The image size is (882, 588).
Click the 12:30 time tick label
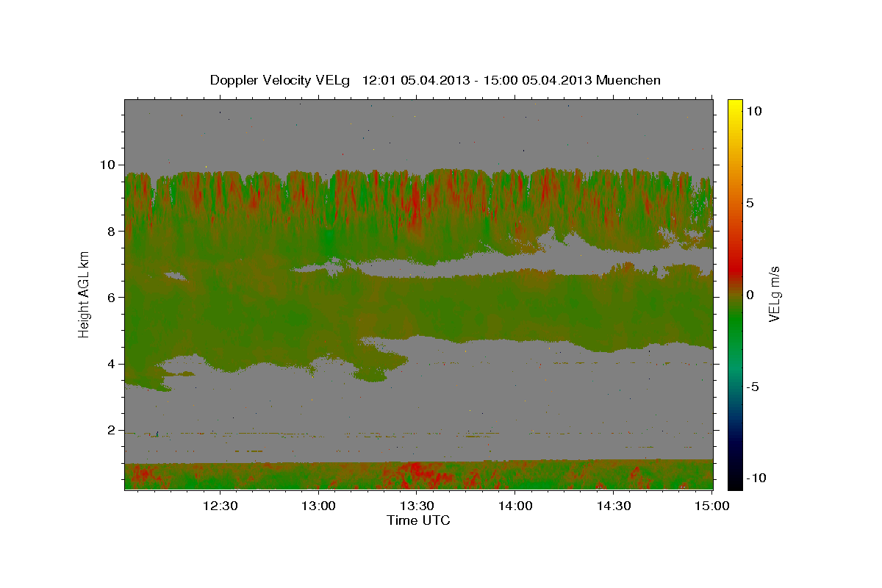click(219, 506)
